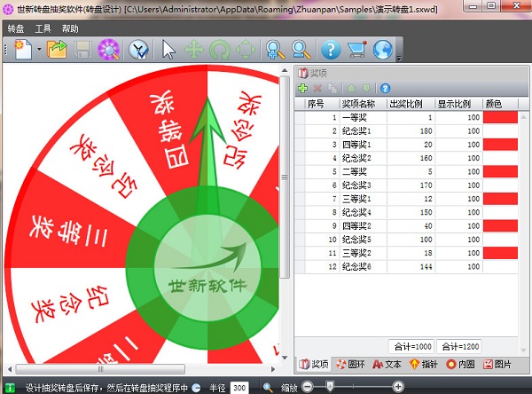Click the clock check icon in toolbar
This screenshot has height=394, width=532.
(x=139, y=50)
